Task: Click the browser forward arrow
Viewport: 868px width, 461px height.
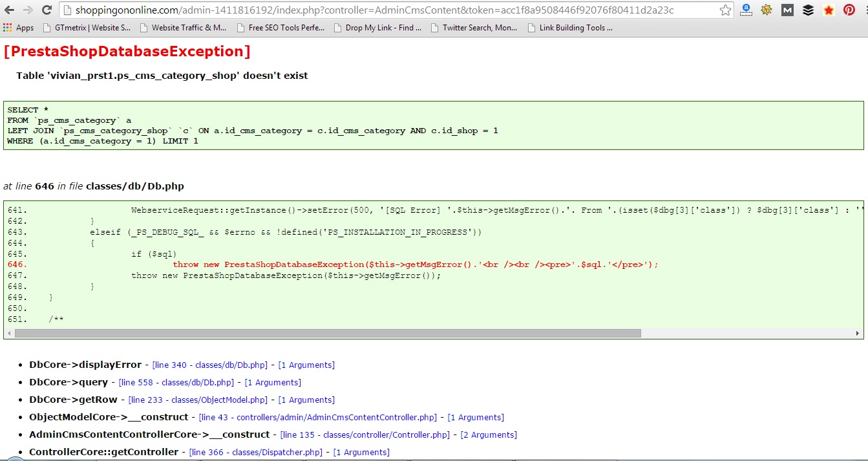Action: [x=28, y=10]
